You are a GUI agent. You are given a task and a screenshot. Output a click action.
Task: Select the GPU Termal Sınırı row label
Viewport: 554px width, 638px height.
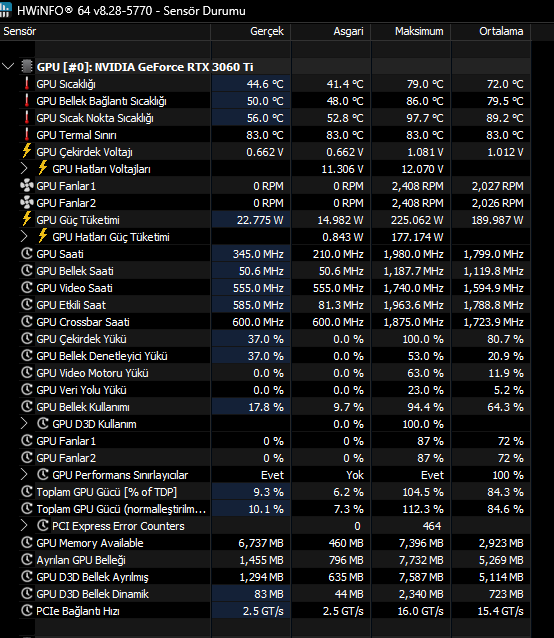76,135
